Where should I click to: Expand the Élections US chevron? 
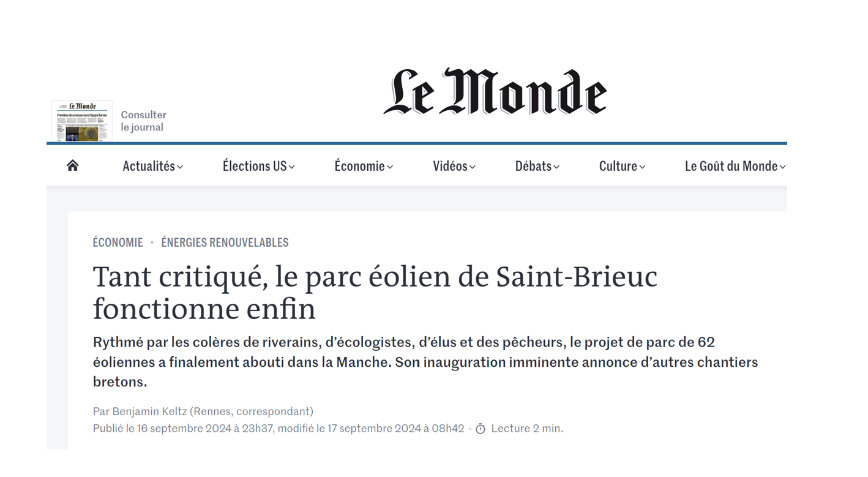[292, 167]
